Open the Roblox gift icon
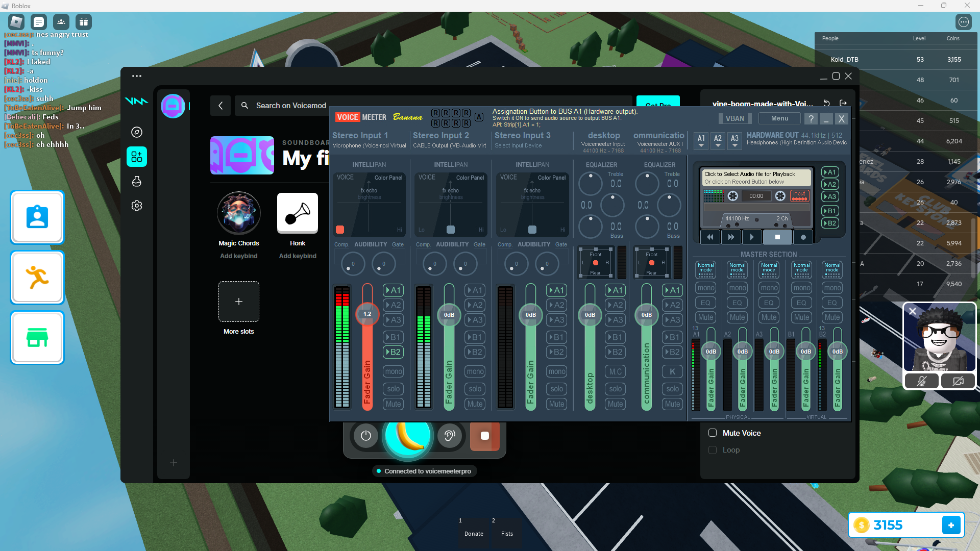 click(84, 22)
